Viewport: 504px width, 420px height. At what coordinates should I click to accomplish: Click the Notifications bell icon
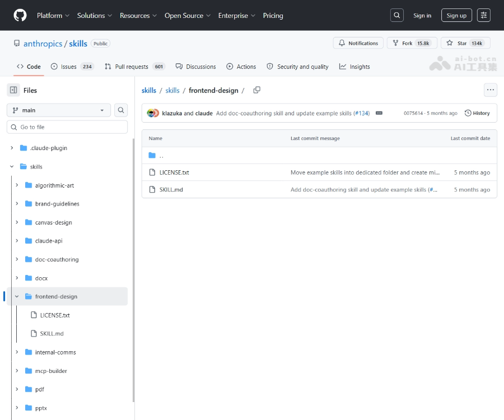pos(342,43)
